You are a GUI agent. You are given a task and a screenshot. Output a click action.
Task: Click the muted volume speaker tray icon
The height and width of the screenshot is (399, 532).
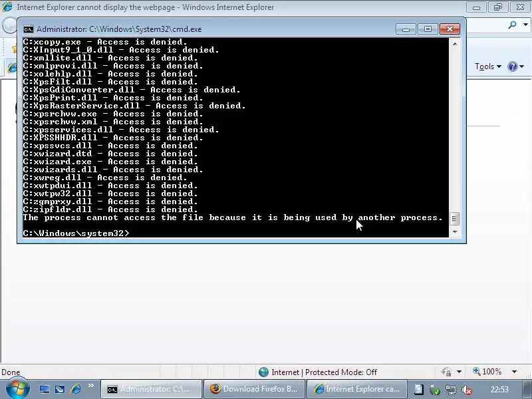point(467,390)
